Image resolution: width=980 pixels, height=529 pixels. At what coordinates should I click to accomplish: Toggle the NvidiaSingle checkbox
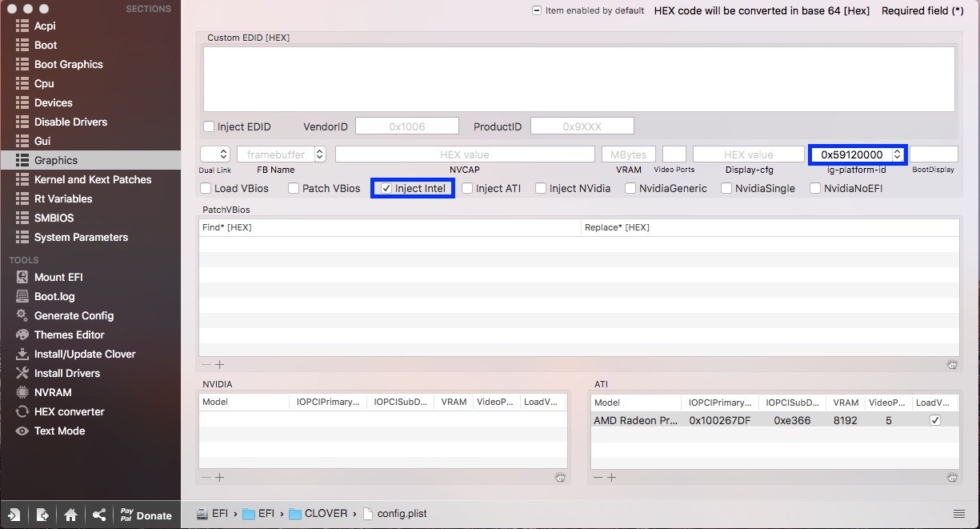click(726, 188)
